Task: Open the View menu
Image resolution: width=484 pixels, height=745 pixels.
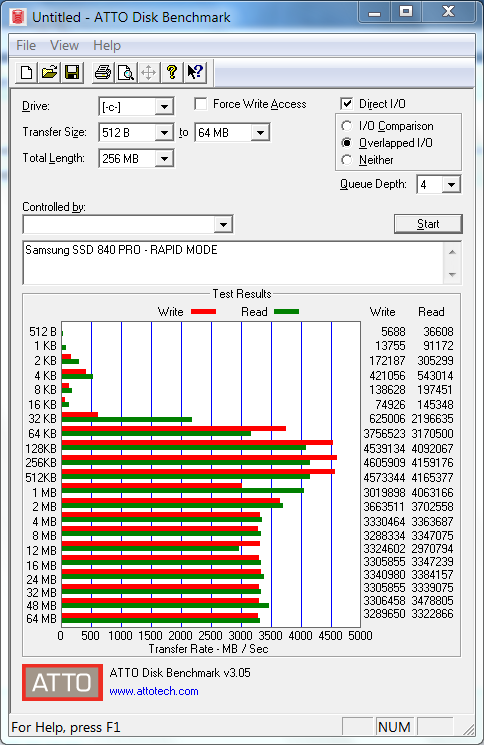Action: point(64,45)
